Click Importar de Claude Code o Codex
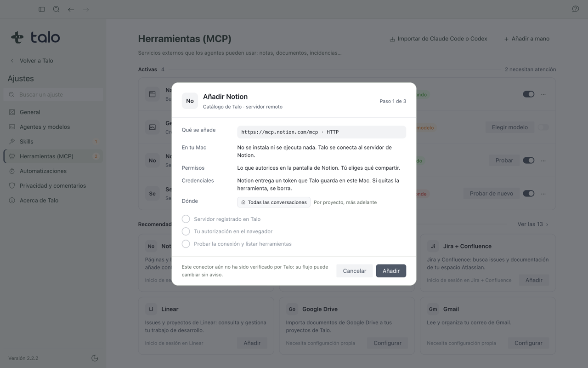Screen dimensions: 588x368 point(438,39)
